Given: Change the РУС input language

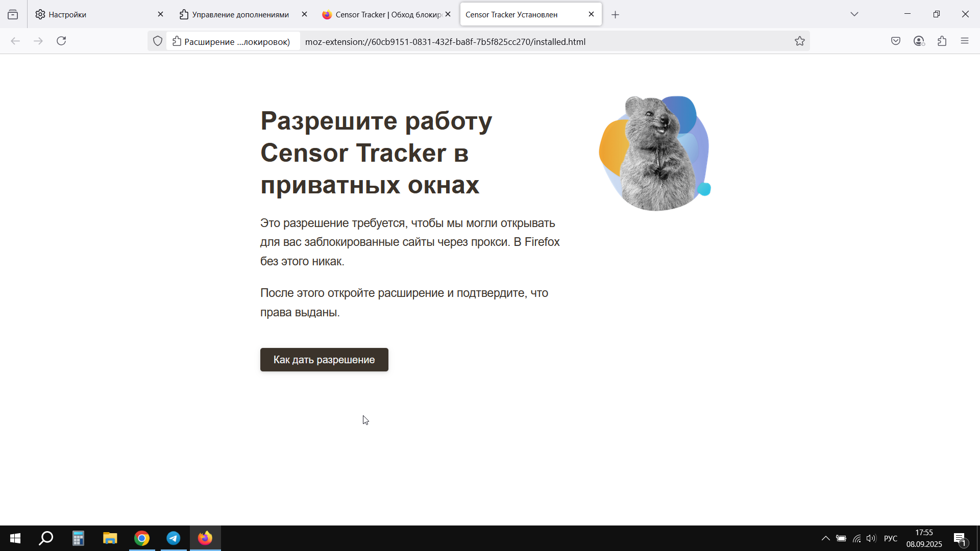Looking at the screenshot, I should [x=891, y=538].
